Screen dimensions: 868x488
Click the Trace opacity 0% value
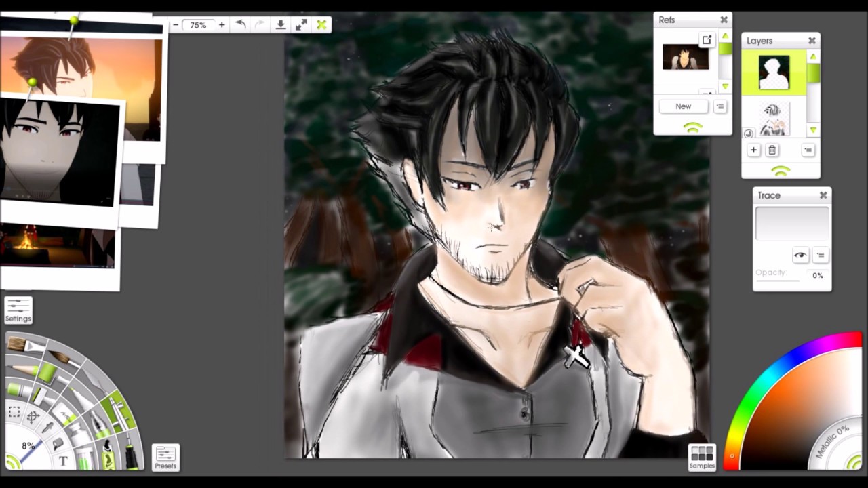coord(817,275)
